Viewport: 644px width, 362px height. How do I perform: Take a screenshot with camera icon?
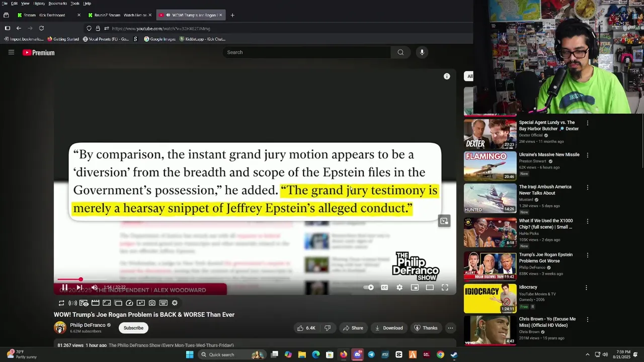(x=152, y=303)
